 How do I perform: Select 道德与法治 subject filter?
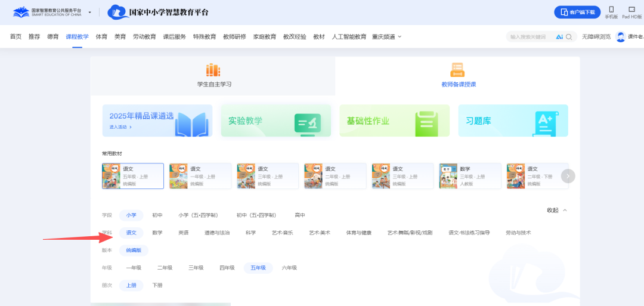[x=217, y=233]
